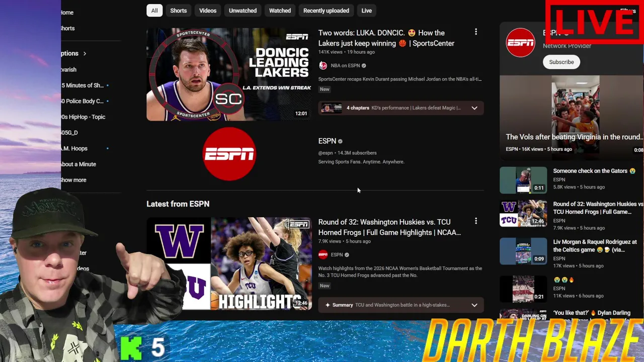Select the All filter chip
Image resolution: width=644 pixels, height=362 pixels.
pyautogui.click(x=154, y=11)
